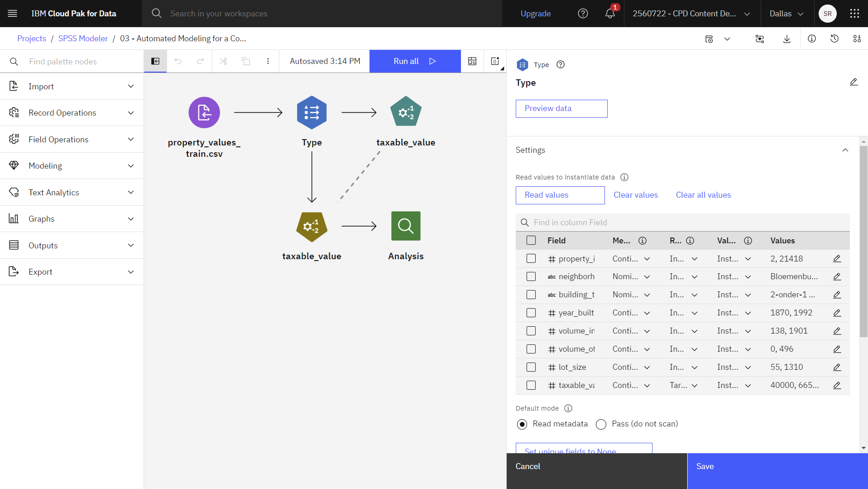Image resolution: width=868 pixels, height=489 pixels.
Task: Open the hamburger navigation menu
Action: tap(13, 14)
